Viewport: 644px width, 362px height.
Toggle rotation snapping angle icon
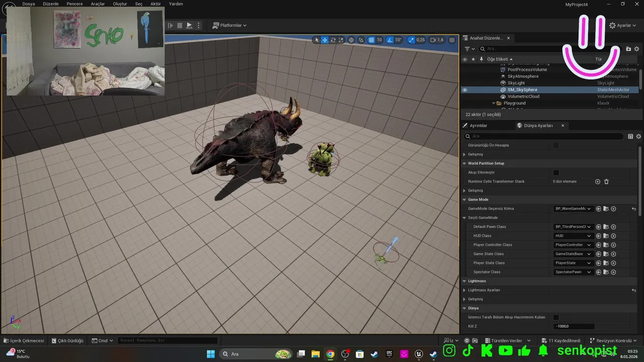pyautogui.click(x=390, y=40)
